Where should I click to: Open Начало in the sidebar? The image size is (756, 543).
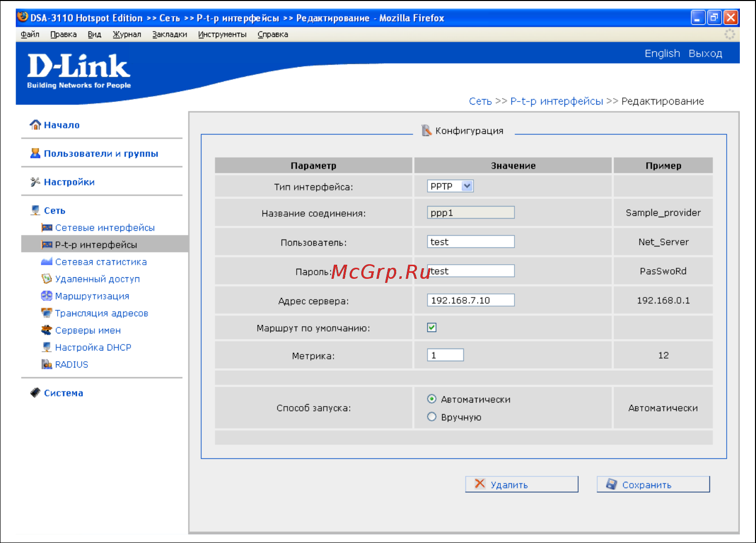(x=62, y=125)
